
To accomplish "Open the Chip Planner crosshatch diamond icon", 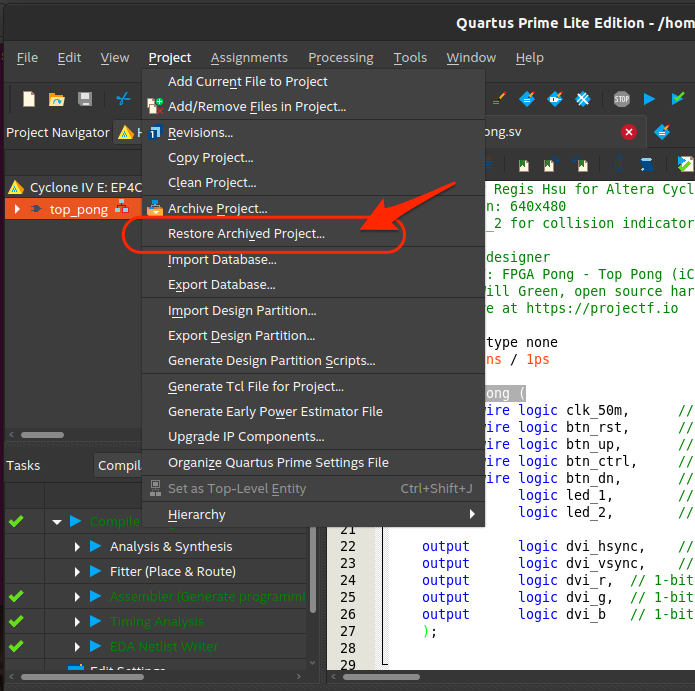I will [582, 99].
